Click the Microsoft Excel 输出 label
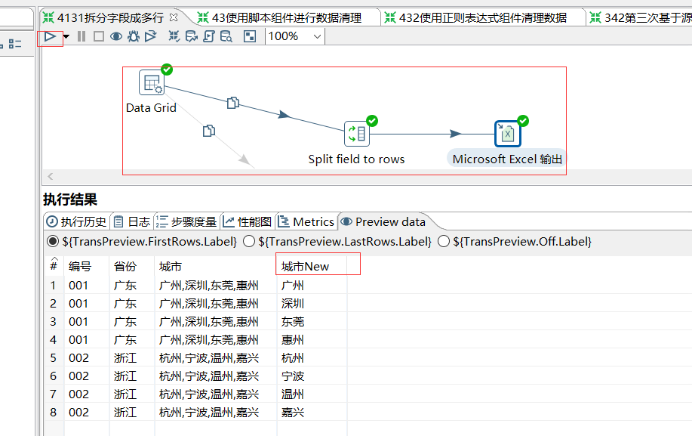This screenshot has width=693, height=436. tap(507, 159)
